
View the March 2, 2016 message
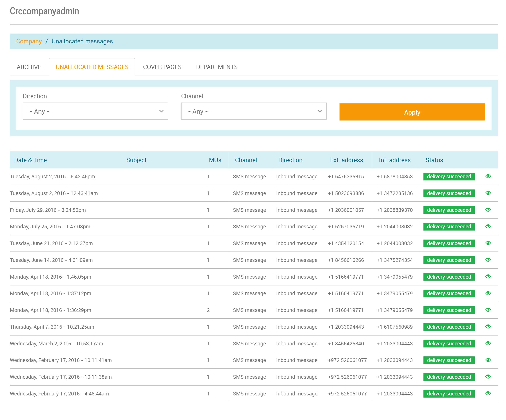488,343
